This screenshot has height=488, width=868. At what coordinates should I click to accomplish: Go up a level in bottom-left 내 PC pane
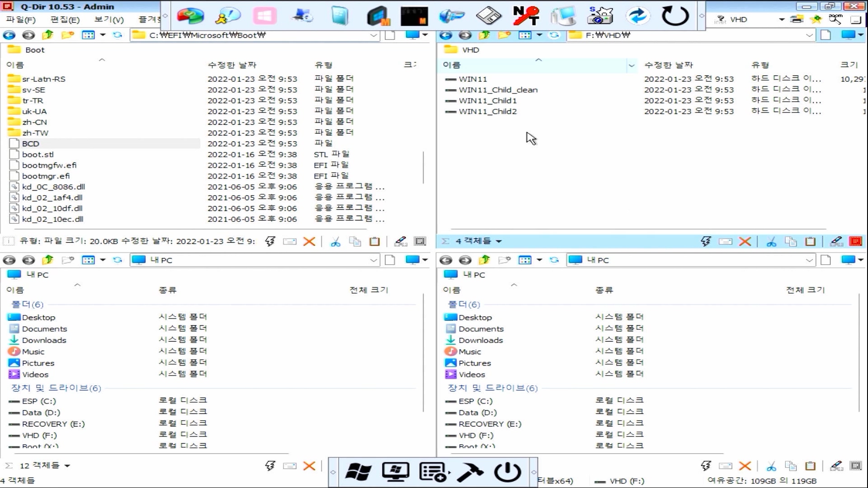pos(47,260)
